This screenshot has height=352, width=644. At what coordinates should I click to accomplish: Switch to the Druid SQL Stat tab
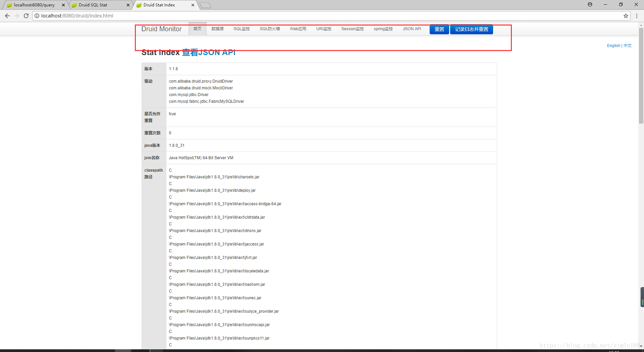[99, 5]
